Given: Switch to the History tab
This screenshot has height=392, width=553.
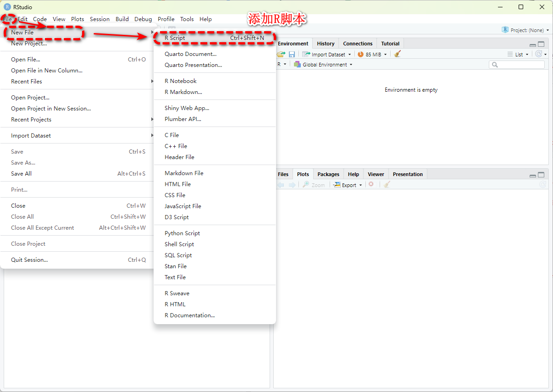Looking at the screenshot, I should point(326,44).
